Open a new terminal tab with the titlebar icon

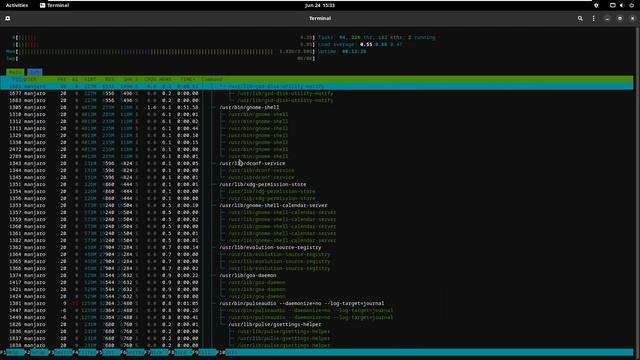tap(8, 18)
